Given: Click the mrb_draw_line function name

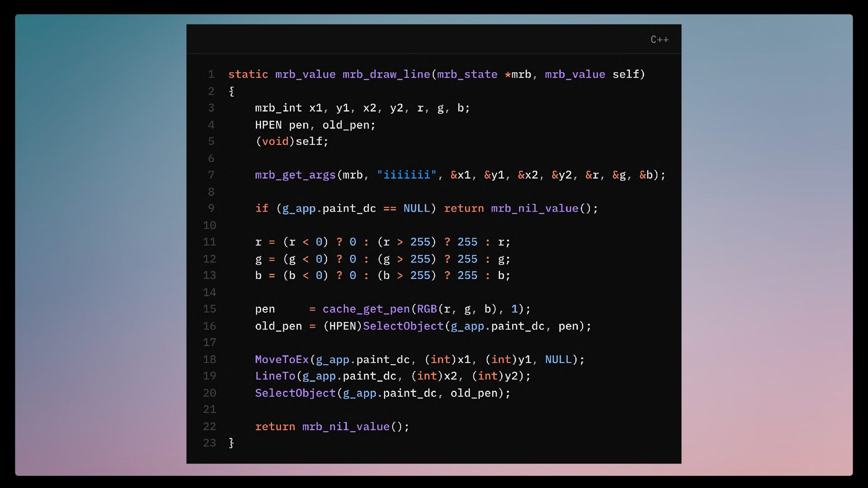Looking at the screenshot, I should [386, 74].
